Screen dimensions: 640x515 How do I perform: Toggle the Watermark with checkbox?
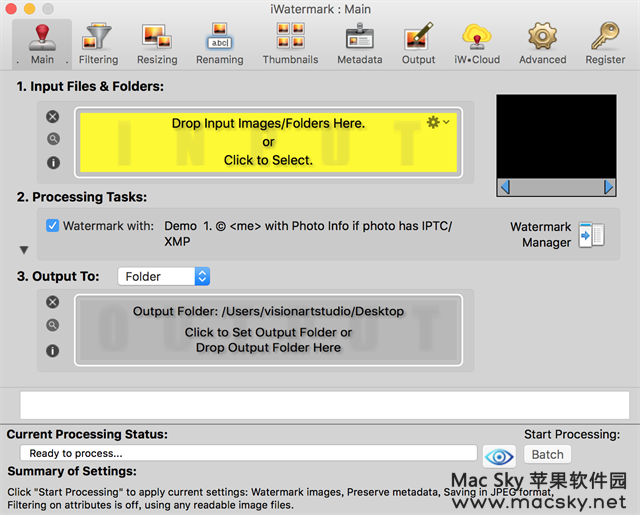[52, 226]
